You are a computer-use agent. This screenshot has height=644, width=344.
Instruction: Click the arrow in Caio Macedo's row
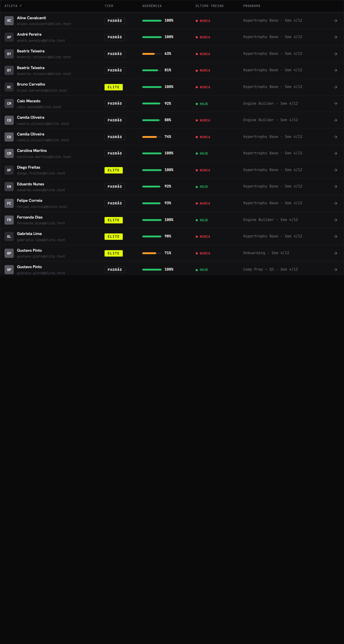[335, 103]
